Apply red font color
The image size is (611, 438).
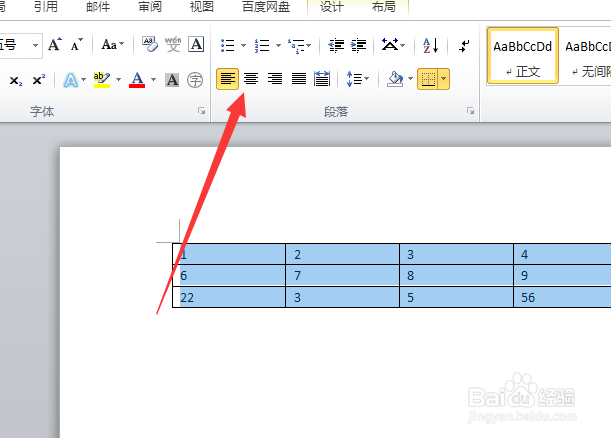(x=137, y=80)
